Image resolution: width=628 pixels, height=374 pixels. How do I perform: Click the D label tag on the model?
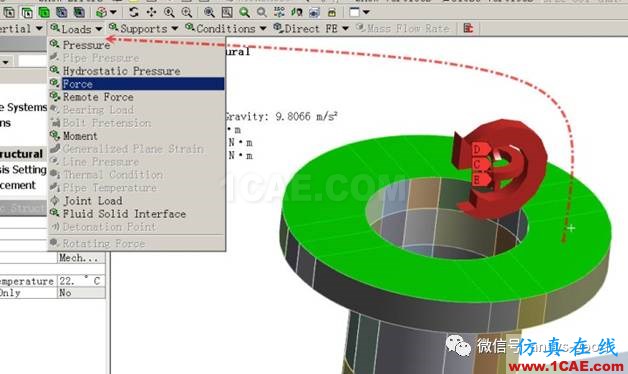pyautogui.click(x=480, y=150)
